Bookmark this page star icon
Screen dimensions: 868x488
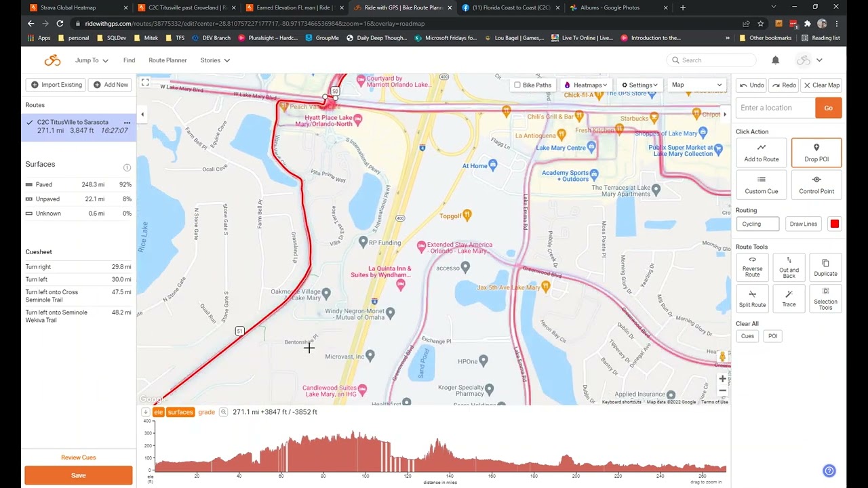pyautogui.click(x=760, y=23)
